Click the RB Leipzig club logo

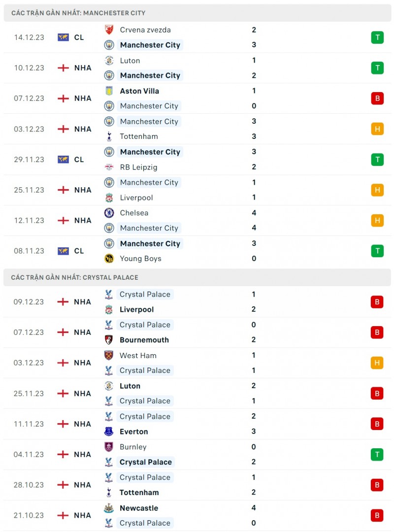109,167
